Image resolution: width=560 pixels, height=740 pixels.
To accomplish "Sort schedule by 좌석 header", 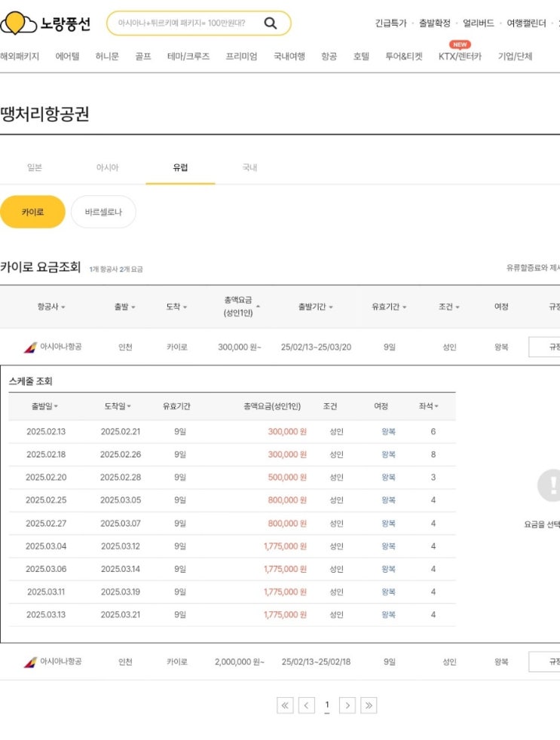I will (x=428, y=406).
